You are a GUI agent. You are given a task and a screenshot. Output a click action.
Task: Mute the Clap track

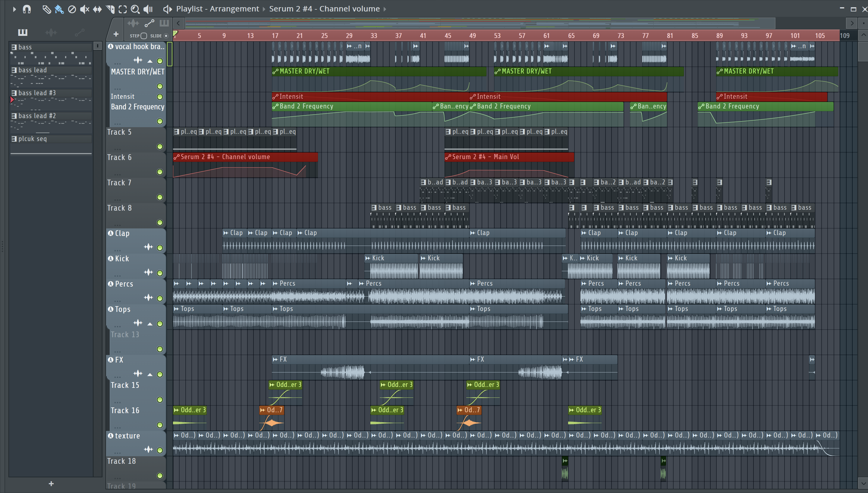pyautogui.click(x=160, y=248)
